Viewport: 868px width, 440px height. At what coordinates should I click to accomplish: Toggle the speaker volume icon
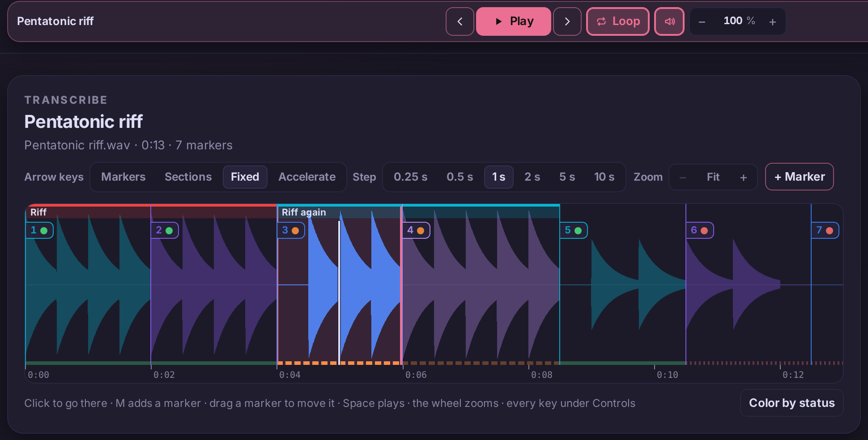[x=669, y=21]
